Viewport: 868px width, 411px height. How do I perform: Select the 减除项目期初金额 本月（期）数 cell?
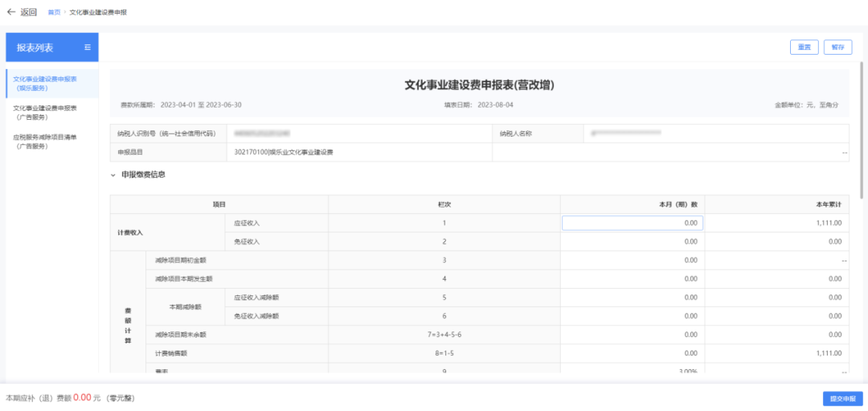click(x=632, y=260)
